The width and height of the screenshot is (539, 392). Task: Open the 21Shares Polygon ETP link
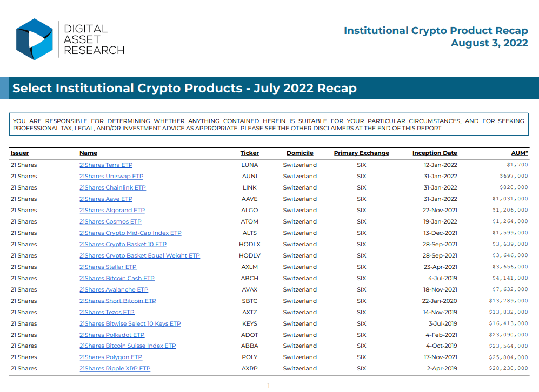point(111,357)
